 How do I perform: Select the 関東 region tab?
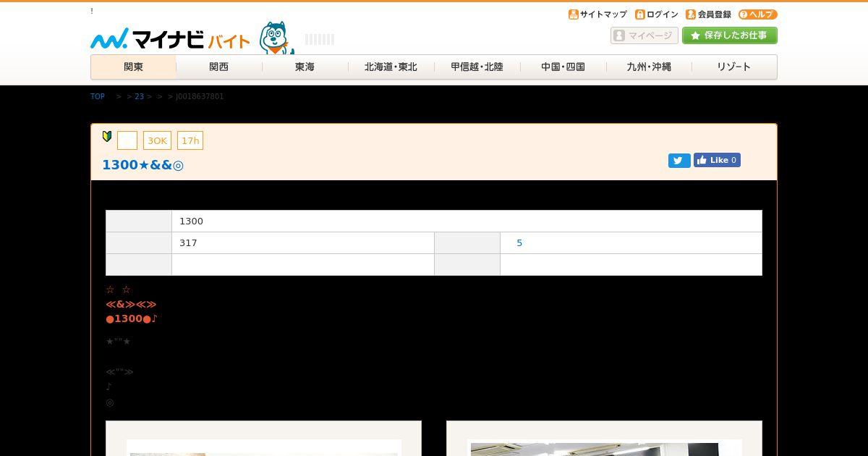[x=133, y=67]
